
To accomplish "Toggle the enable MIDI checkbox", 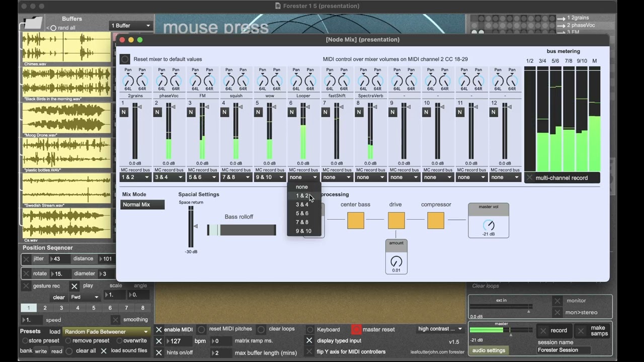I will click(x=159, y=330).
